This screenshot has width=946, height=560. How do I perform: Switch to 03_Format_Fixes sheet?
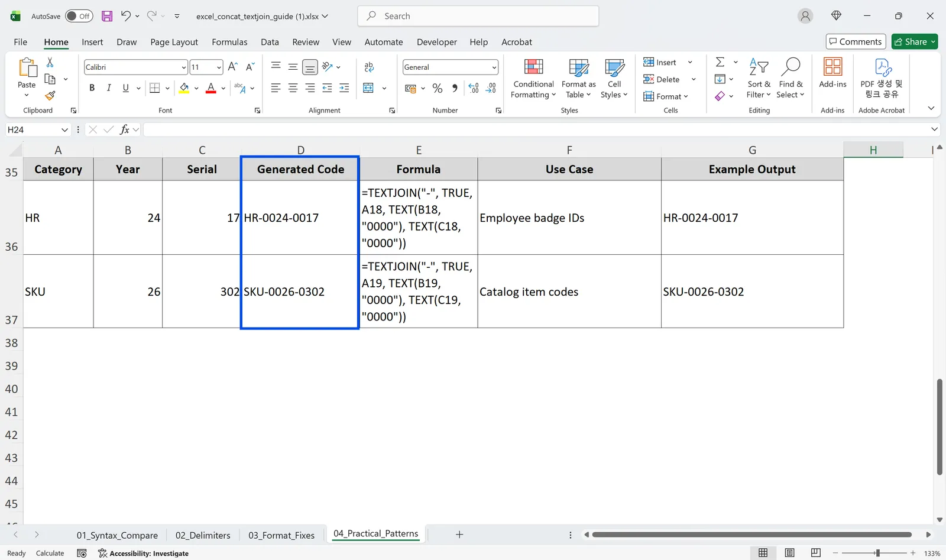click(281, 535)
